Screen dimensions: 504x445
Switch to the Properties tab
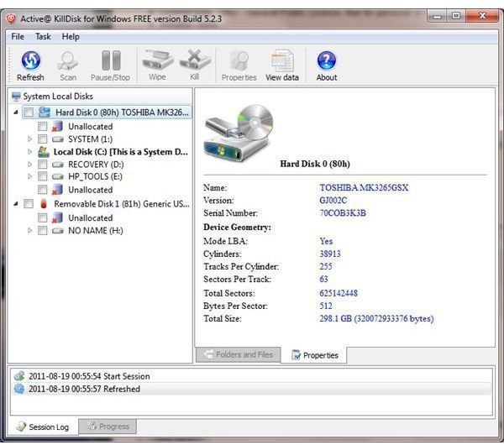coord(314,355)
